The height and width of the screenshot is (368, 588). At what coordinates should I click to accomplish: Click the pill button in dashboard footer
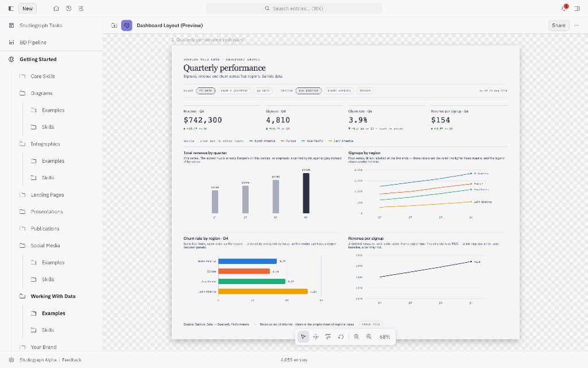click(371, 324)
